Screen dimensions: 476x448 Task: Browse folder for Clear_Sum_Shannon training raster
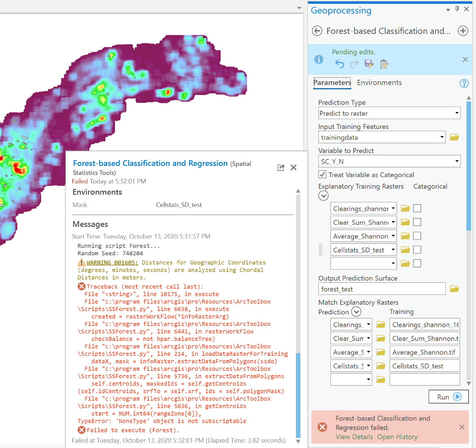pyautogui.click(x=405, y=222)
